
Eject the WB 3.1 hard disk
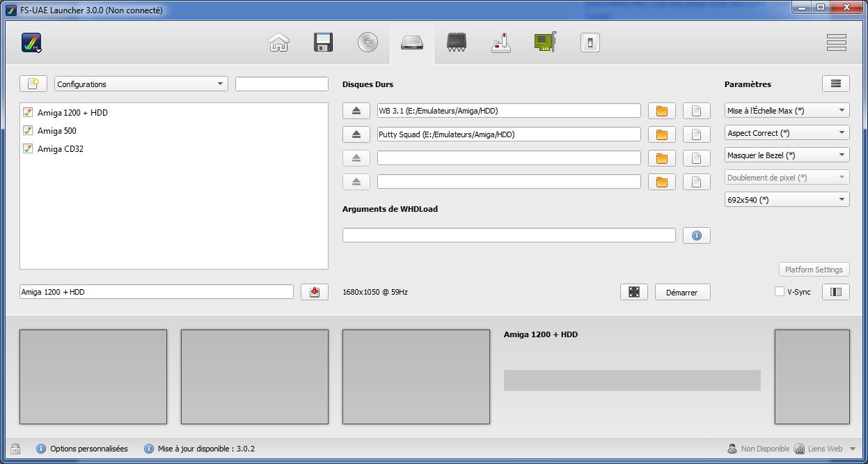356,111
